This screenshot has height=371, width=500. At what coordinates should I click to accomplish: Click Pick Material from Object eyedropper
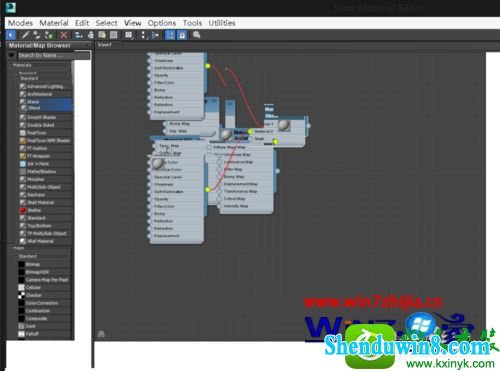[x=25, y=35]
